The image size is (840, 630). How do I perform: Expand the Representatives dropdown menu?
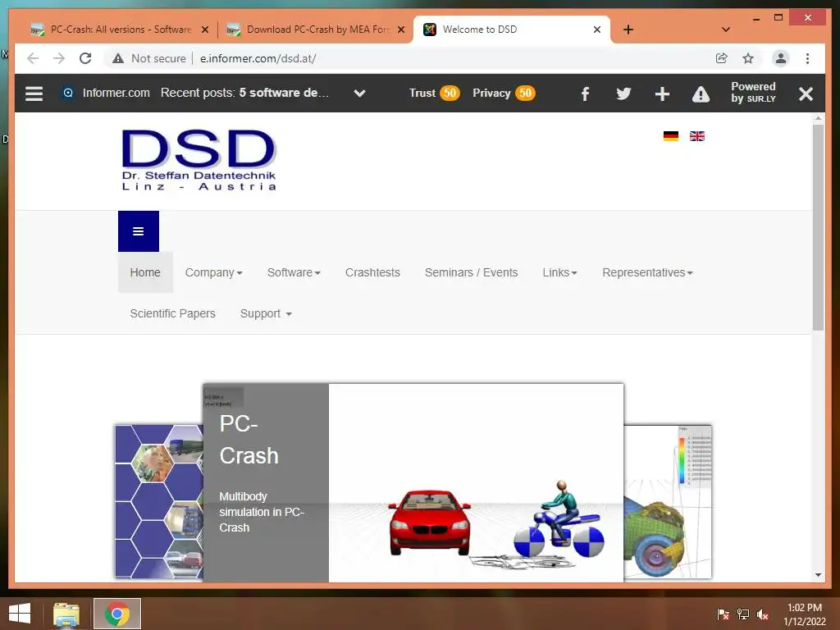pyautogui.click(x=647, y=272)
